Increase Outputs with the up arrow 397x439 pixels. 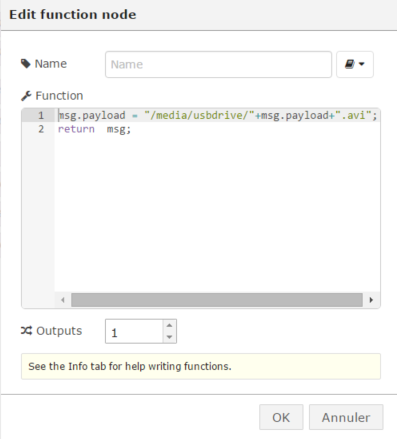(169, 326)
